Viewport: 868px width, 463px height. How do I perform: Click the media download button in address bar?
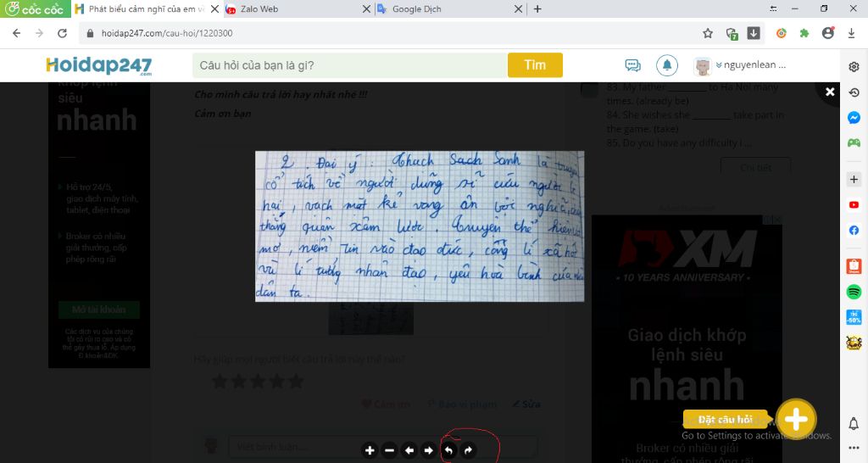point(754,33)
